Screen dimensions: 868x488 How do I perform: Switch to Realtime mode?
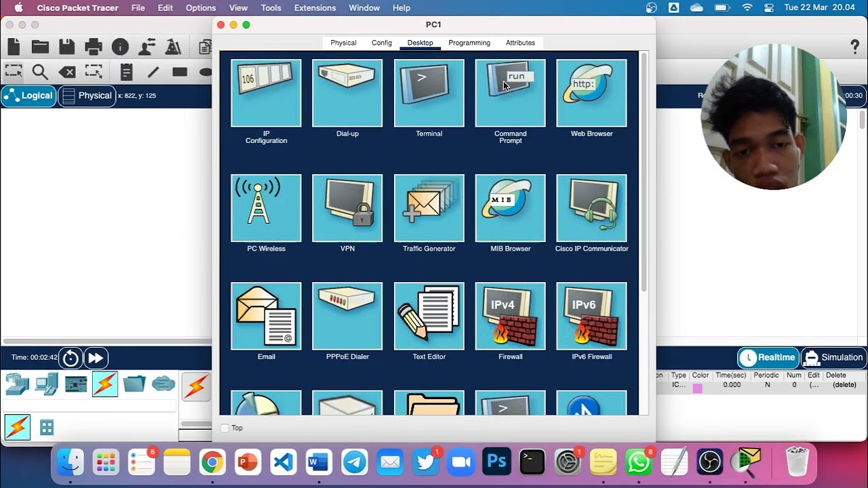point(768,357)
